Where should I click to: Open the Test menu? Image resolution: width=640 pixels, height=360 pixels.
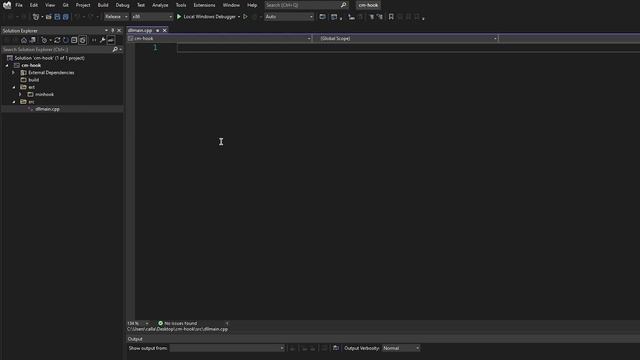coord(141,5)
